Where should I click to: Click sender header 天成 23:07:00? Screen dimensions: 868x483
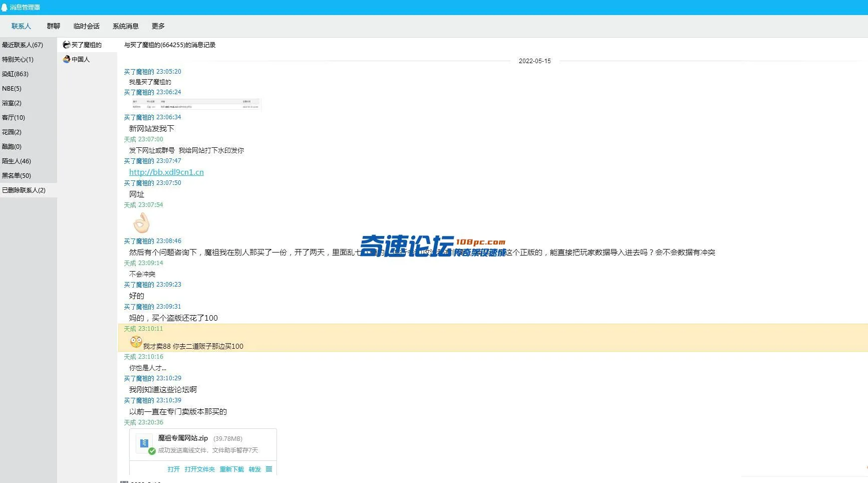[x=143, y=139]
